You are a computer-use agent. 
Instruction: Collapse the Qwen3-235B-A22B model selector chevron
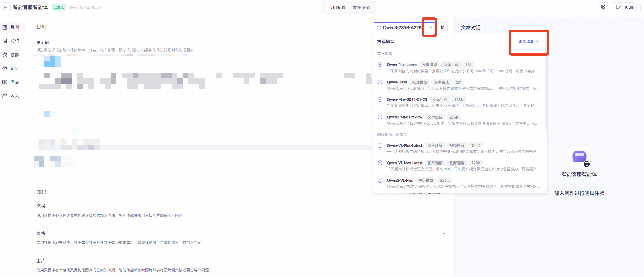pos(431,27)
